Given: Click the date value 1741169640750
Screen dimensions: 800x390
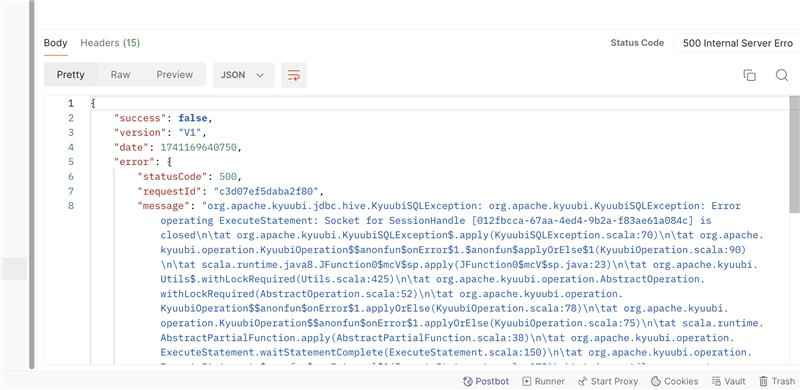Looking at the screenshot, I should pyautogui.click(x=198, y=148).
